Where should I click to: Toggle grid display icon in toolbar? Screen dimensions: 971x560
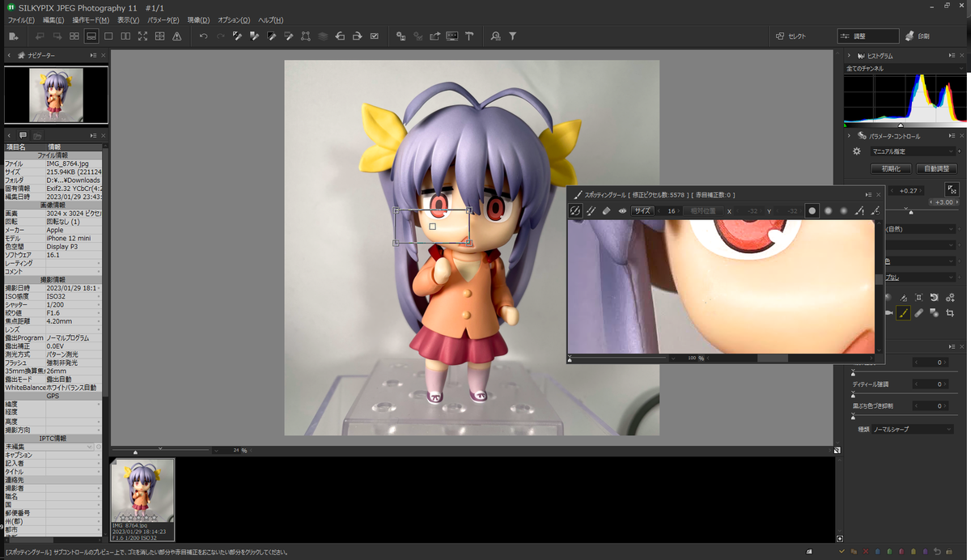coord(159,36)
